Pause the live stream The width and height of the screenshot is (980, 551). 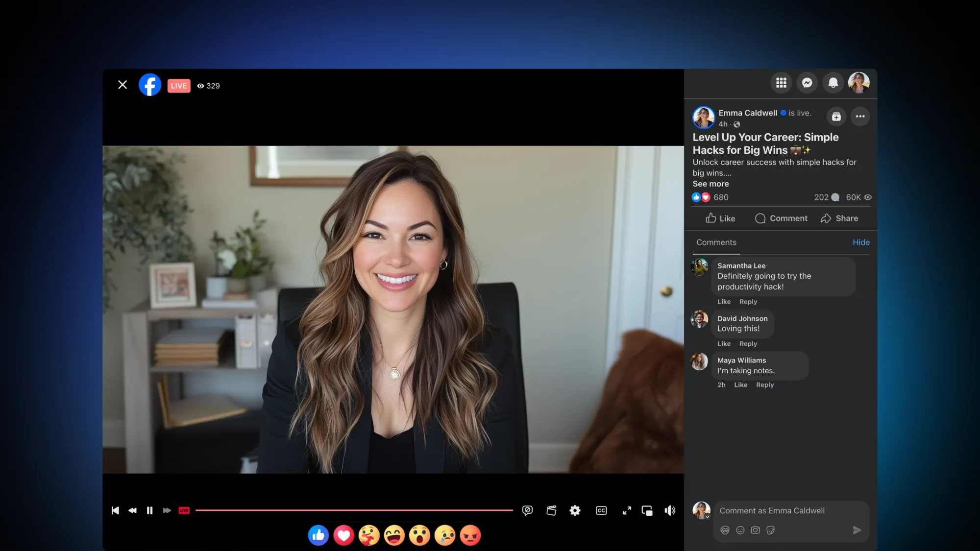149,510
